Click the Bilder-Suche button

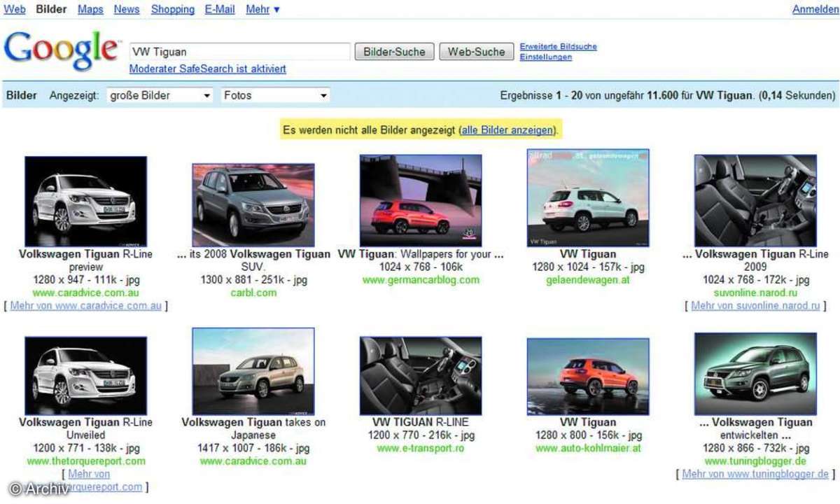(x=395, y=52)
